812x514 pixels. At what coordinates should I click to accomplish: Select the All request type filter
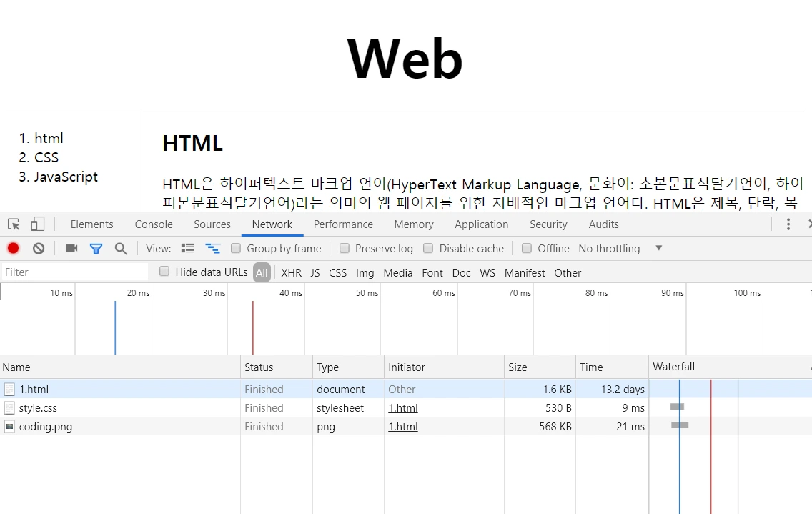click(x=262, y=272)
